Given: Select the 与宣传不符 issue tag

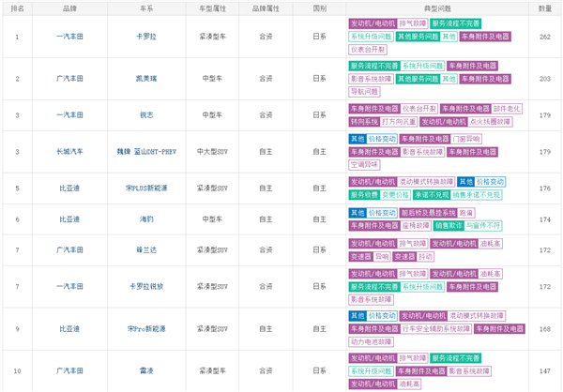Looking at the screenshot, I should point(483,226).
